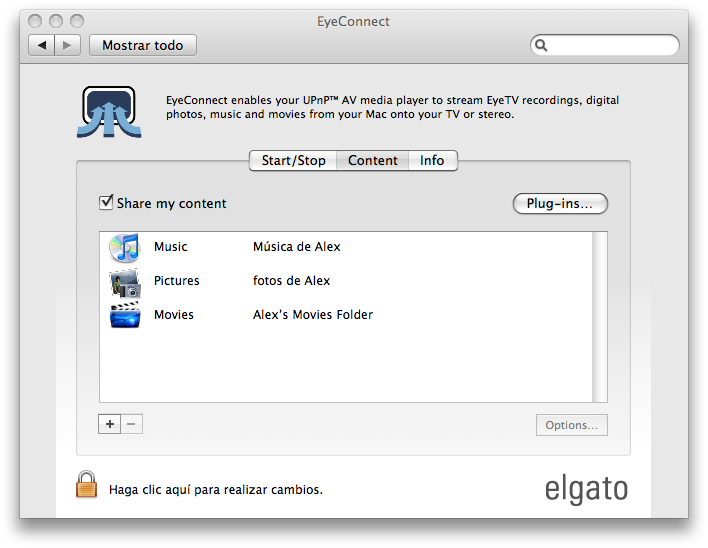Click the Pictures label in list
Viewport: 708px width, 548px height.
(177, 281)
